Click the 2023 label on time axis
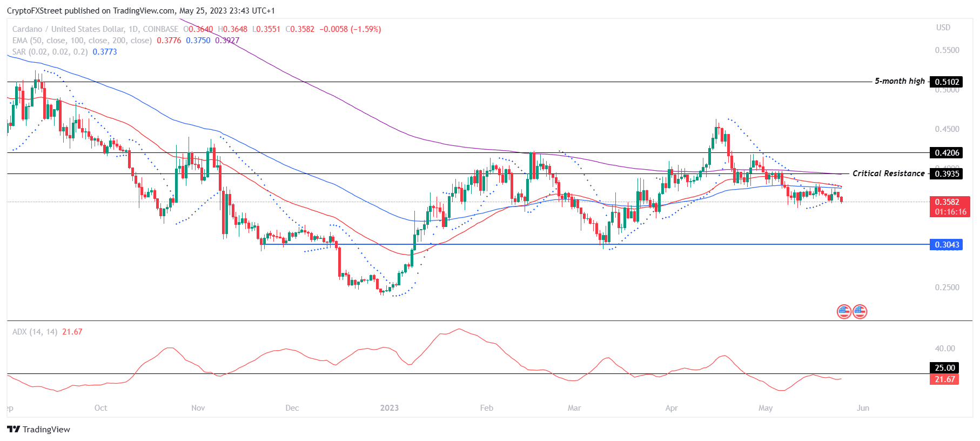 coord(389,408)
